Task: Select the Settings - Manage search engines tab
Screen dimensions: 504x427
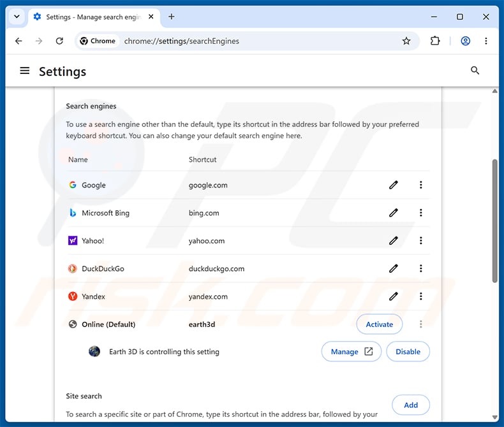Action: pos(93,17)
